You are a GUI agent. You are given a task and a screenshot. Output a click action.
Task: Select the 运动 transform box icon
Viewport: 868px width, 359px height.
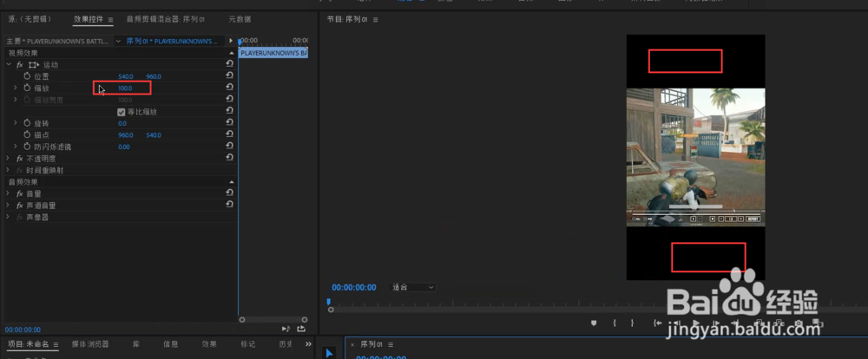[x=34, y=65]
